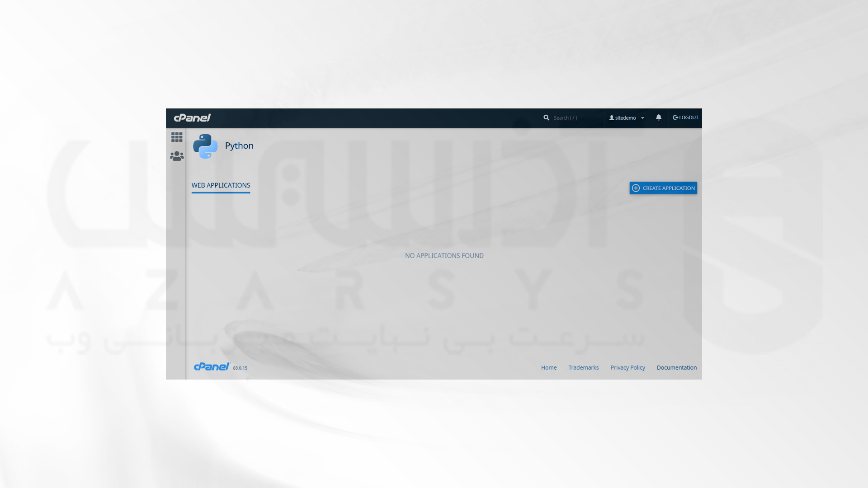Click the sitedemo dropdown expander arrow
The width and height of the screenshot is (868, 488).
[643, 118]
